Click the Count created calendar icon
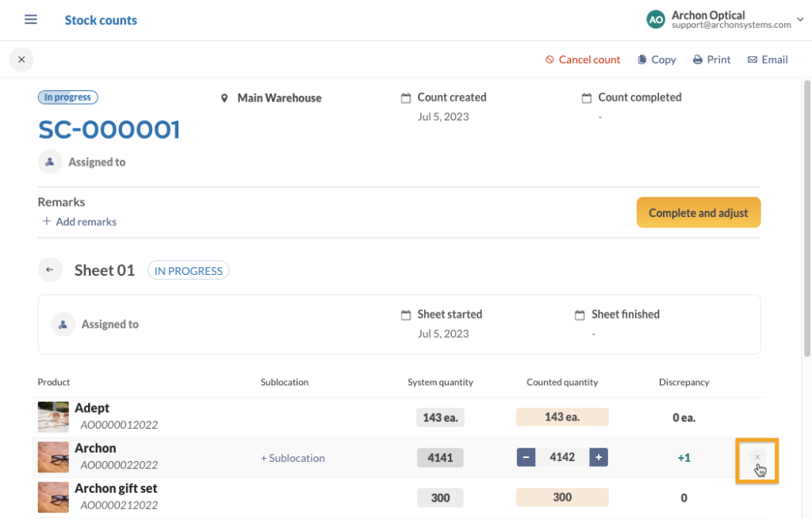812x519 pixels. 406,97
